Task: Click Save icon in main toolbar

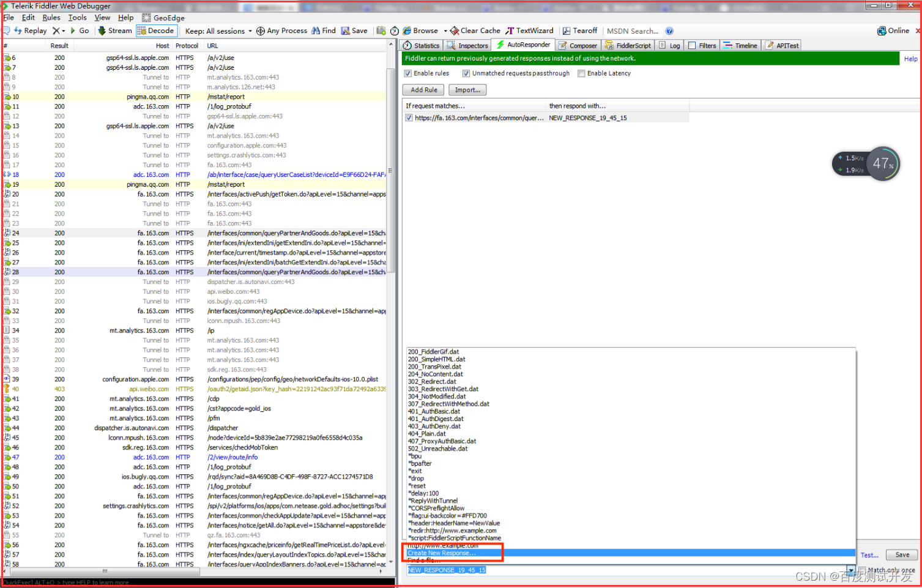Action: coord(354,31)
